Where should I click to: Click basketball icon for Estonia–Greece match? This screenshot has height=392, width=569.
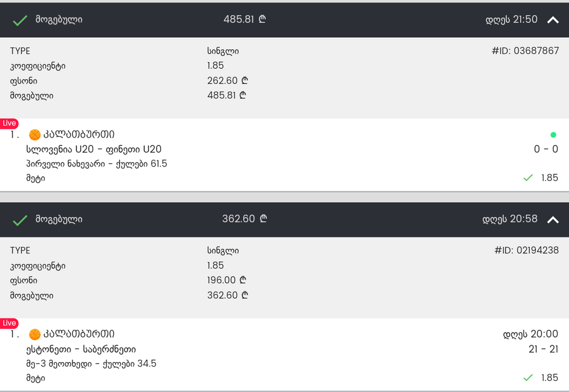pos(35,334)
